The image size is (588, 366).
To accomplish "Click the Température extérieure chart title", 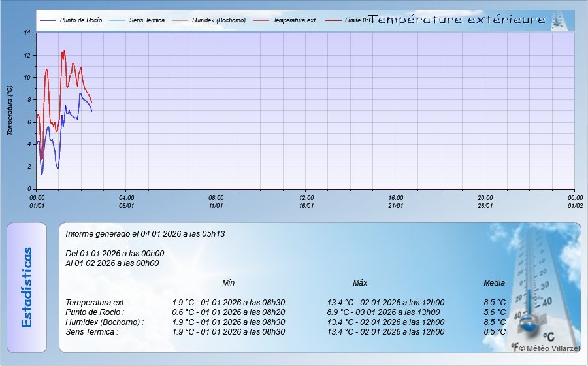I will 457,20.
